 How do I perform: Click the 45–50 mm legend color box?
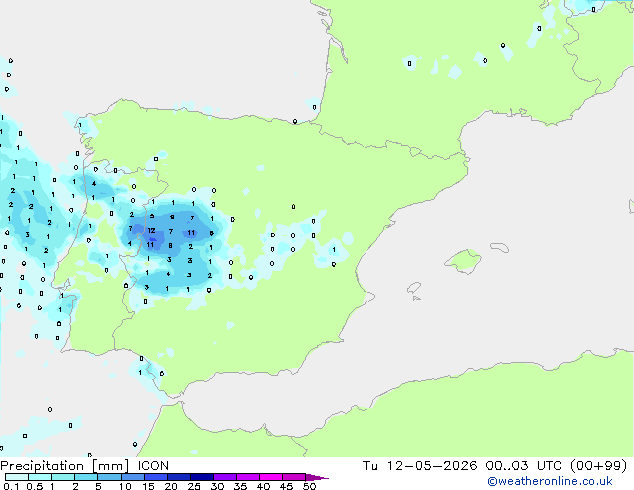[x=294, y=477]
